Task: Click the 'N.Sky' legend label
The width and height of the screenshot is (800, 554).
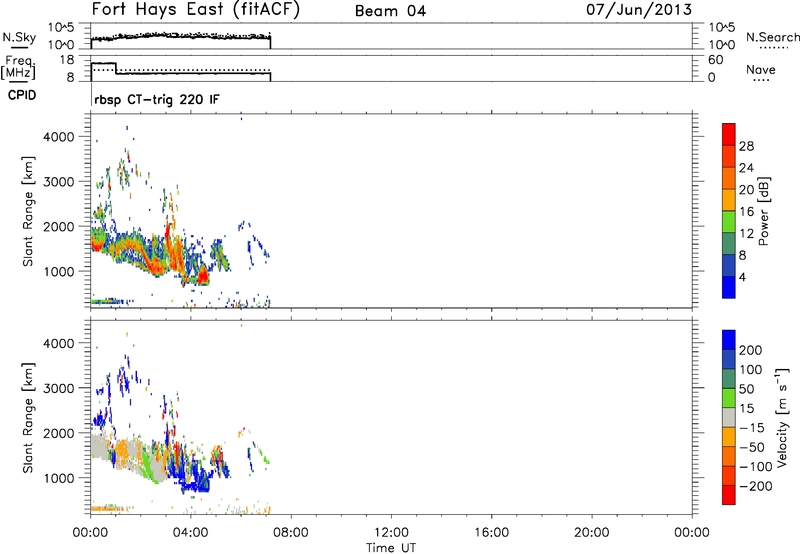Action: 19,37
